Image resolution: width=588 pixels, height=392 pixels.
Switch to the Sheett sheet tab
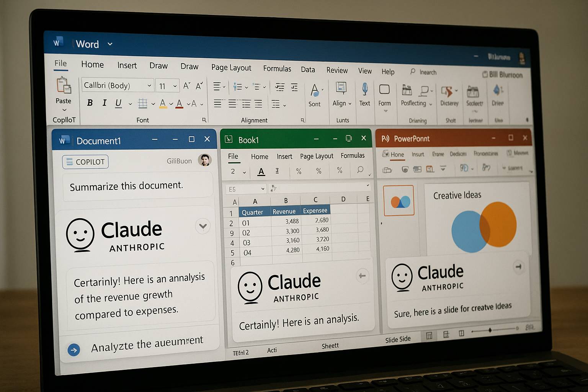[x=330, y=346]
